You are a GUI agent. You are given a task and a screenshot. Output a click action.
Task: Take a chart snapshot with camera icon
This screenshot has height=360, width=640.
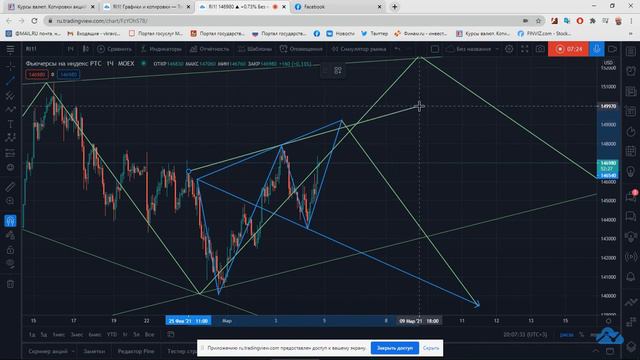coord(540,49)
